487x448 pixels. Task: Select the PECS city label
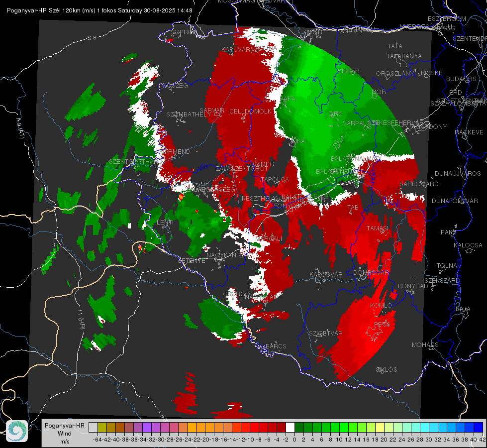click(382, 324)
